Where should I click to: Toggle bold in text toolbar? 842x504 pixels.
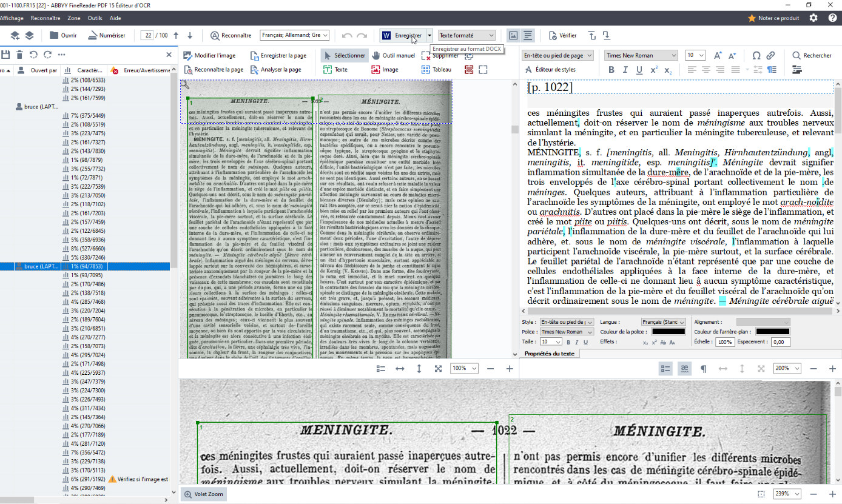(611, 70)
